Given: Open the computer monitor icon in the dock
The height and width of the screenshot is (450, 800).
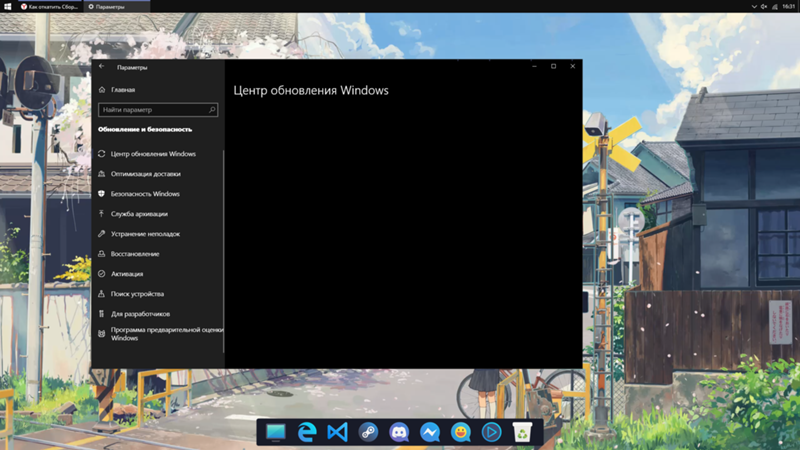Looking at the screenshot, I should [x=276, y=432].
